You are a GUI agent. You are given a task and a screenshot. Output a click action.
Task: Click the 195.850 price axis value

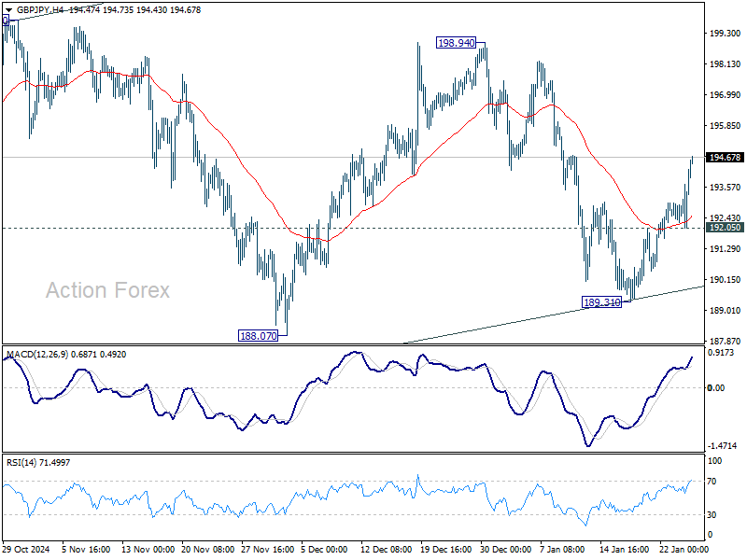pos(726,126)
